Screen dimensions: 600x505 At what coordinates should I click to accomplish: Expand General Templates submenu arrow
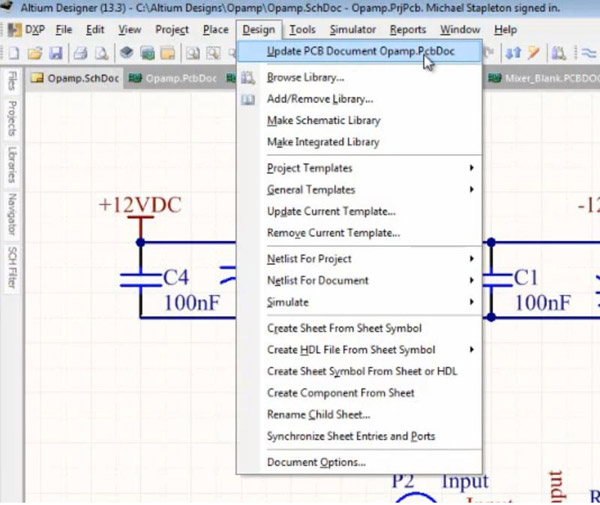[472, 189]
